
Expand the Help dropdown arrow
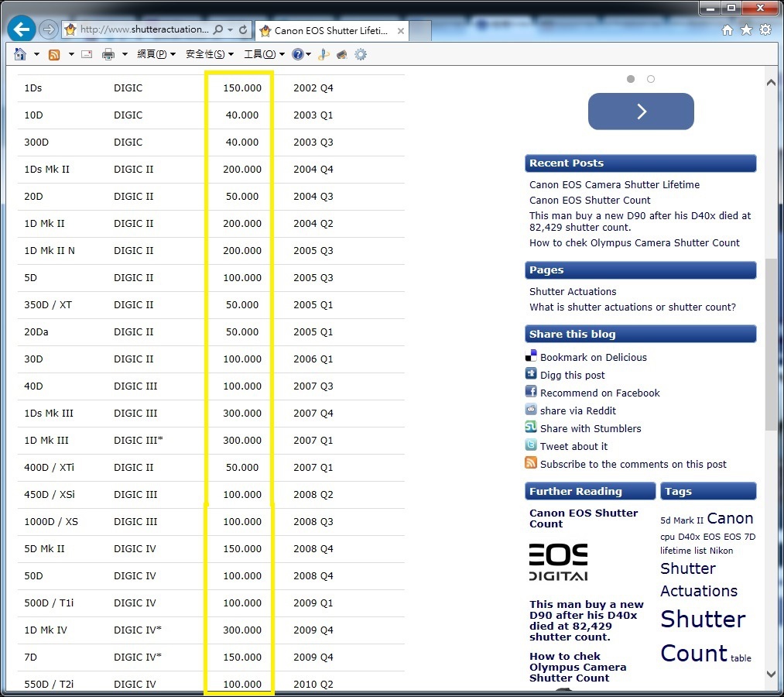[x=309, y=54]
